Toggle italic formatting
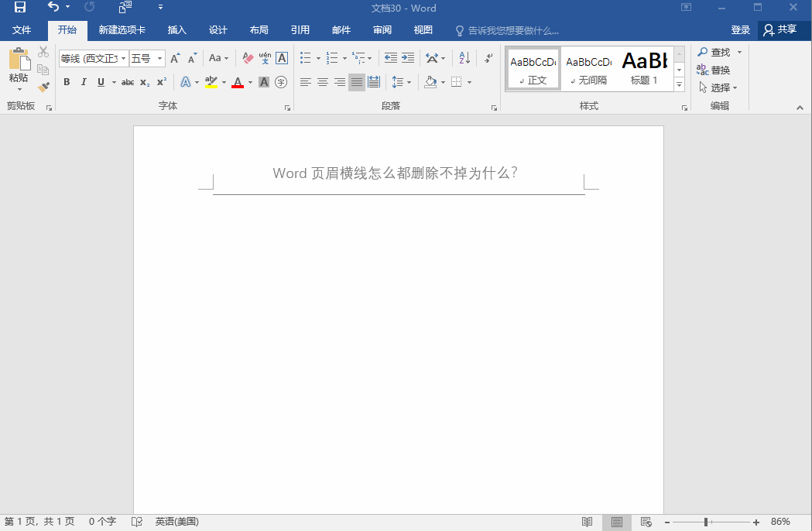Viewport: 812px width, 531px height. (x=84, y=82)
